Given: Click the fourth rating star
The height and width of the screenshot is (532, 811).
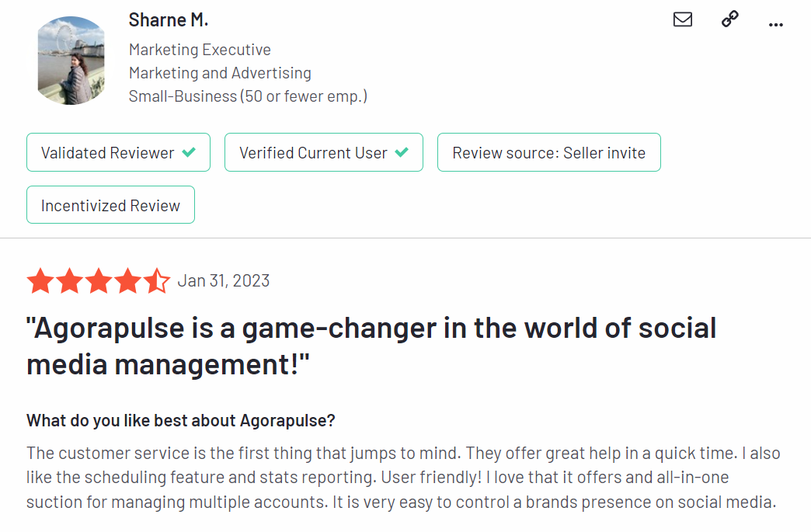Looking at the screenshot, I should click(127, 281).
